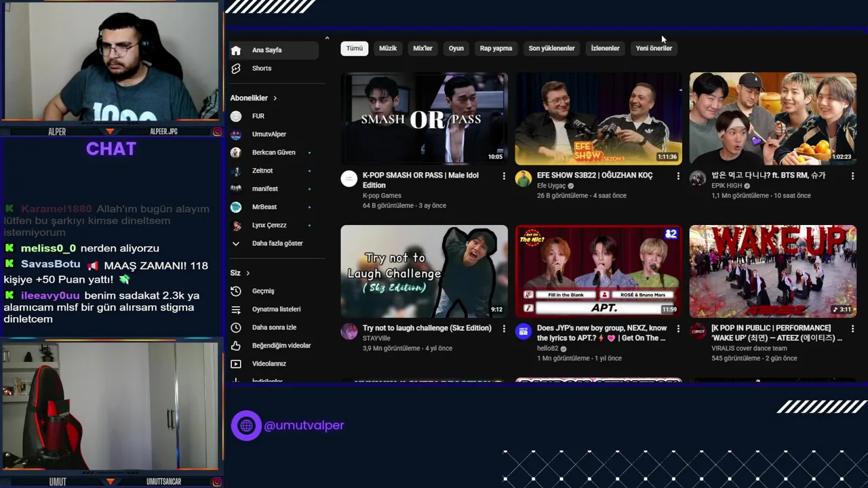Play the Try not to Laugh Challenge thumbnail

(425, 271)
